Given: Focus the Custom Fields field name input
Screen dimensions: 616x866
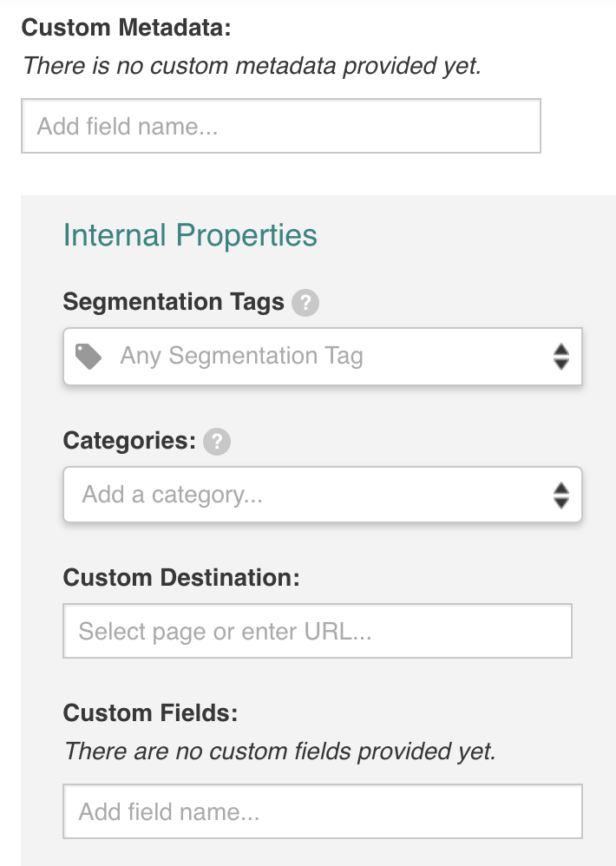Looking at the screenshot, I should [323, 811].
